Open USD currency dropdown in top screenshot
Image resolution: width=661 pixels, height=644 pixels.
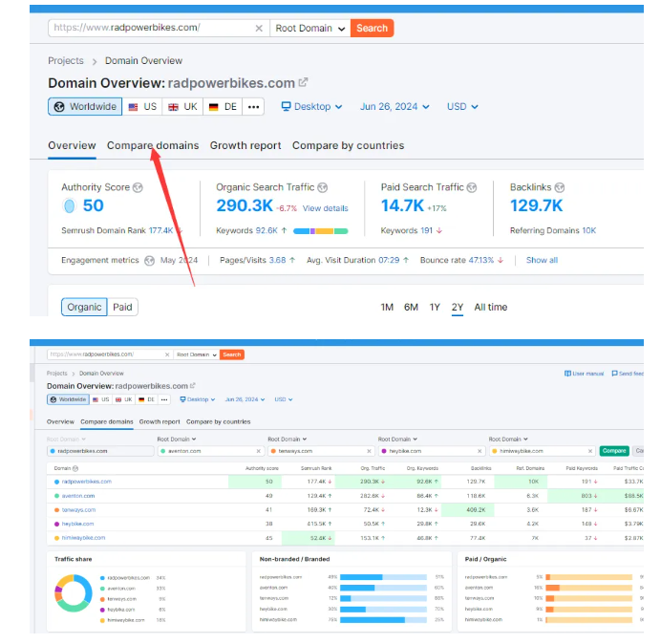[462, 107]
